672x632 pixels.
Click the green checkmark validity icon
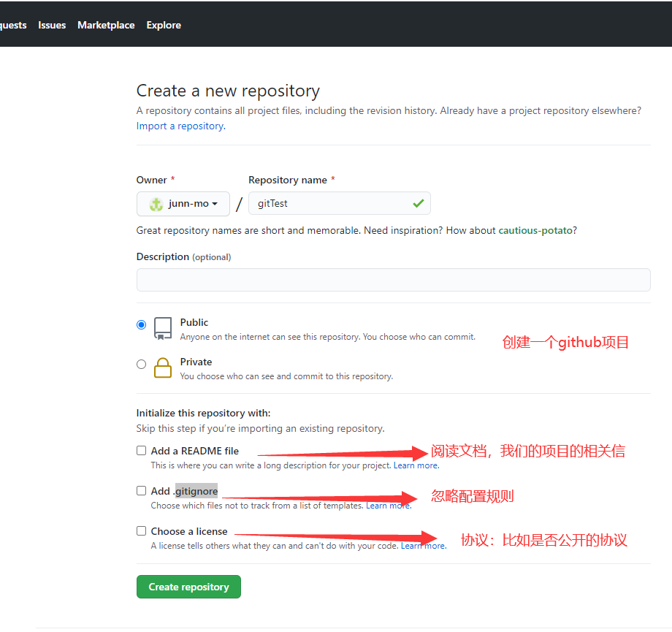[419, 203]
